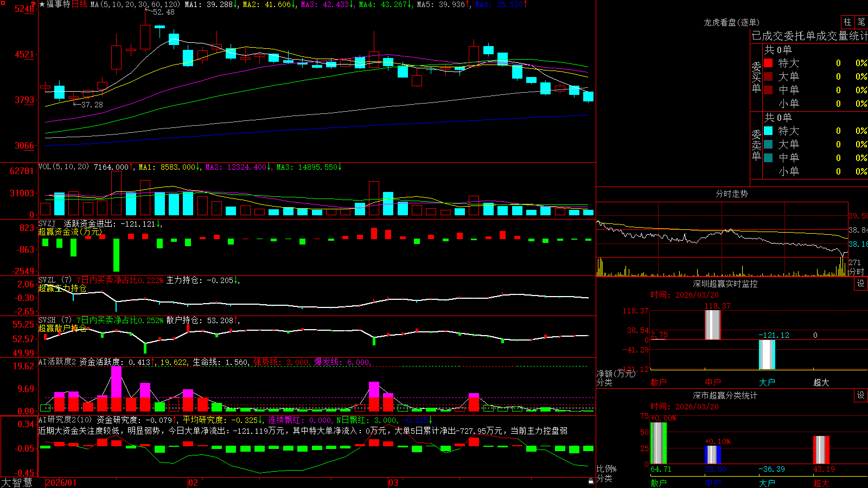Click the 时间: 2026/03/20 in 实时监控
Viewport: 868px width, 488px height.
pos(685,295)
